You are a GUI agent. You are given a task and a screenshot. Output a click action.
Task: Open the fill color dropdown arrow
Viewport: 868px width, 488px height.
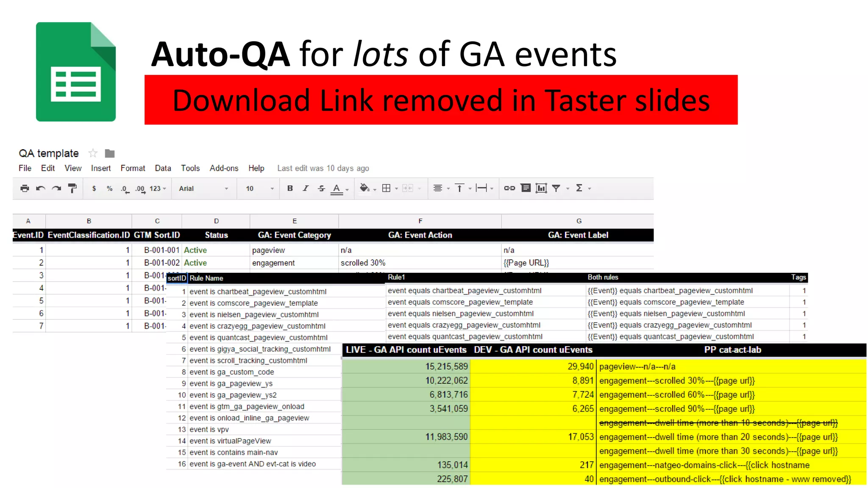pos(375,189)
